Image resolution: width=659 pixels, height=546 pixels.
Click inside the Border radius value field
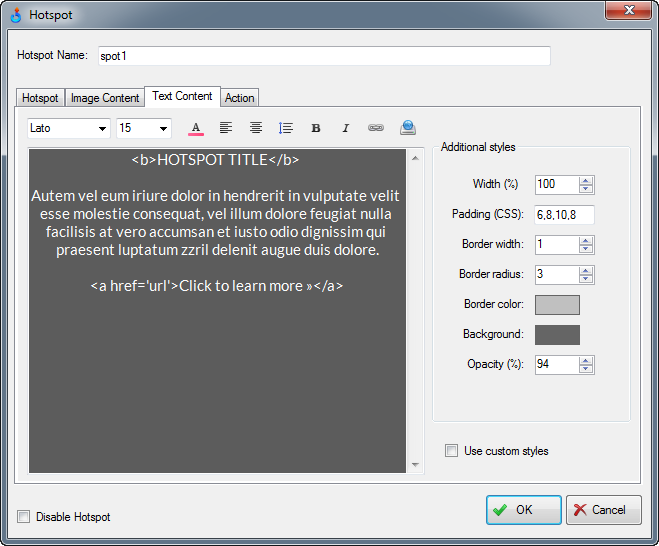557,274
